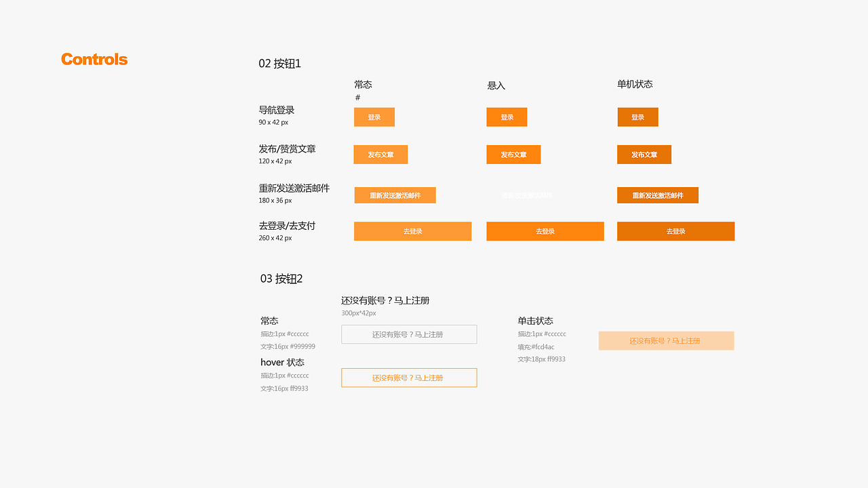The image size is (868, 488).
Task: Click the 单机状态 column heading
Action: (635, 84)
